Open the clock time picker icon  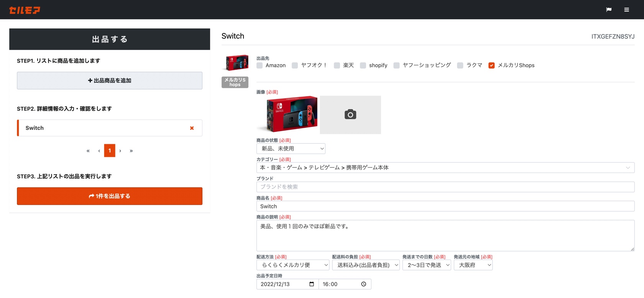click(363, 284)
